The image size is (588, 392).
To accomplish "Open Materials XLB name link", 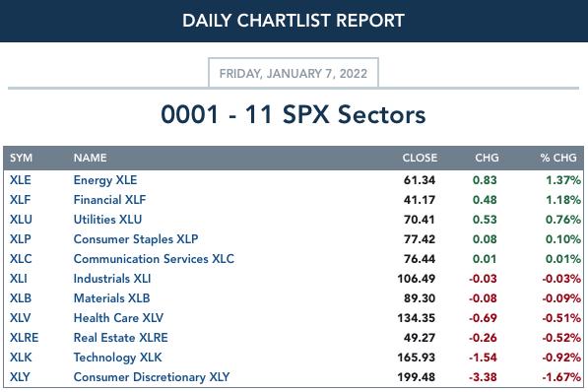I will (111, 298).
